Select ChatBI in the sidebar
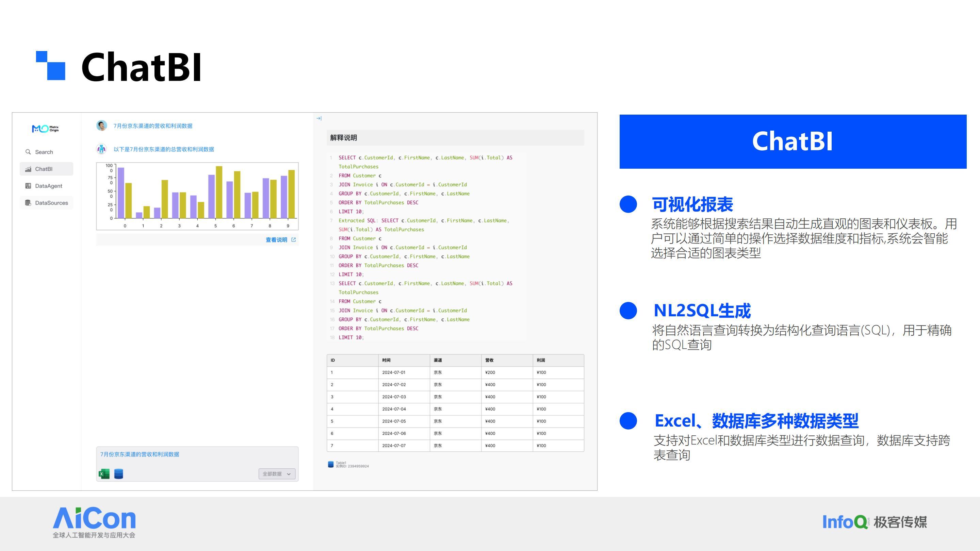The width and height of the screenshot is (980, 551). (46, 169)
